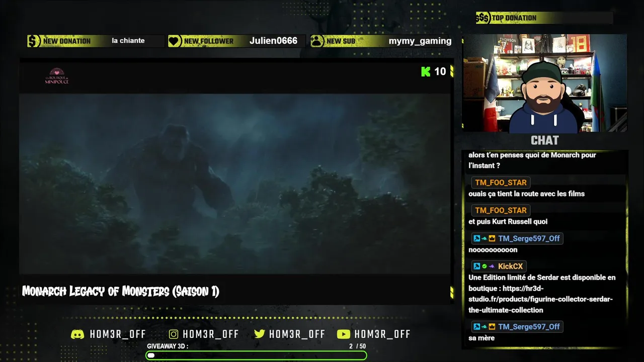
Task: Click chat message 'noooooooooon'
Action: click(x=493, y=250)
